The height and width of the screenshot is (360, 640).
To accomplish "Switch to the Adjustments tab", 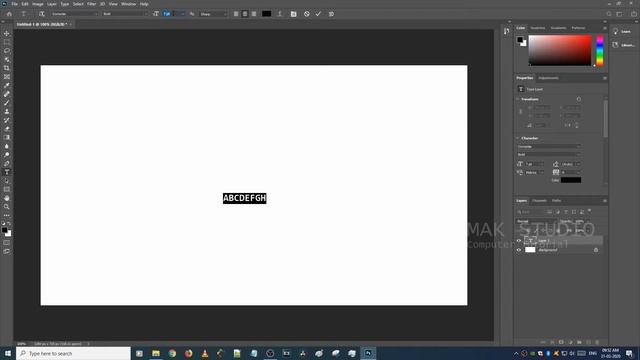I will (x=548, y=78).
